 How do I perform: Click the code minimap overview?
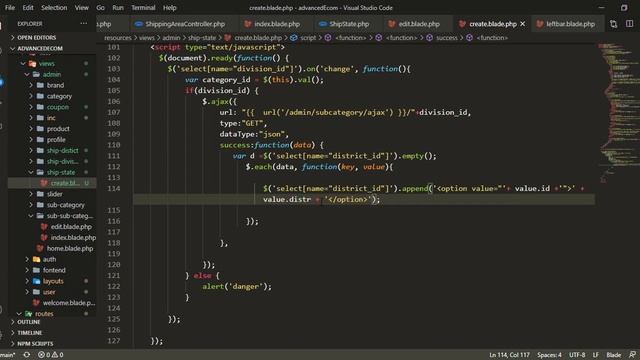(618, 112)
